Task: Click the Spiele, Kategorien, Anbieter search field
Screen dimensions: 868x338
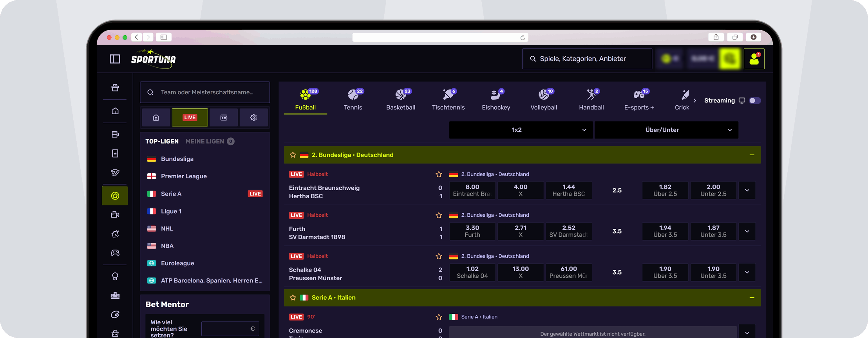Action: pyautogui.click(x=587, y=59)
